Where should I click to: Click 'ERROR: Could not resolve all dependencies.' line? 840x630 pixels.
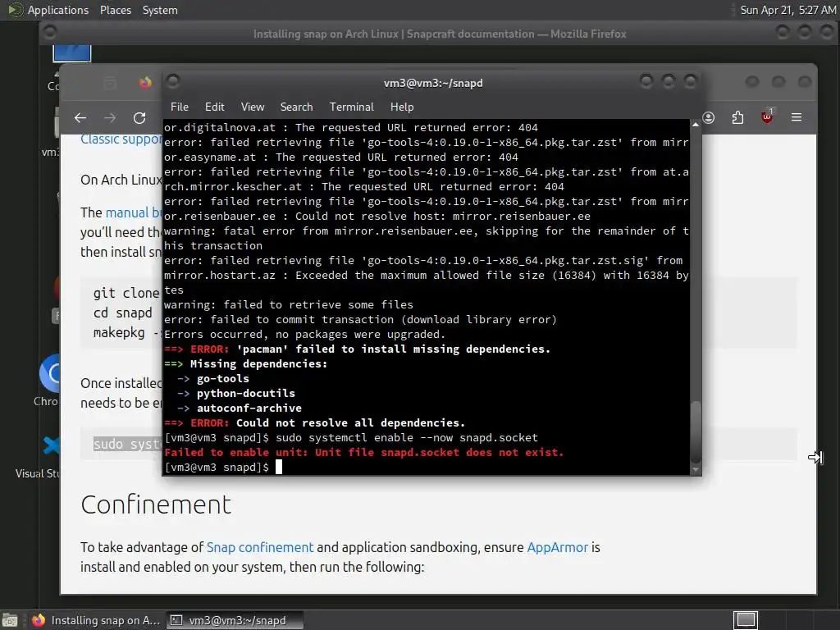pos(314,422)
